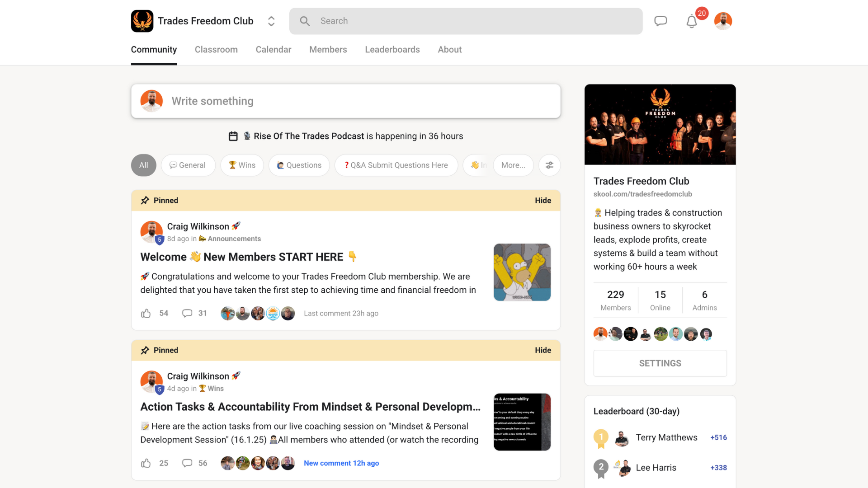Select the Leaderboards tab
Image resolution: width=868 pixels, height=488 pixels.
click(392, 49)
